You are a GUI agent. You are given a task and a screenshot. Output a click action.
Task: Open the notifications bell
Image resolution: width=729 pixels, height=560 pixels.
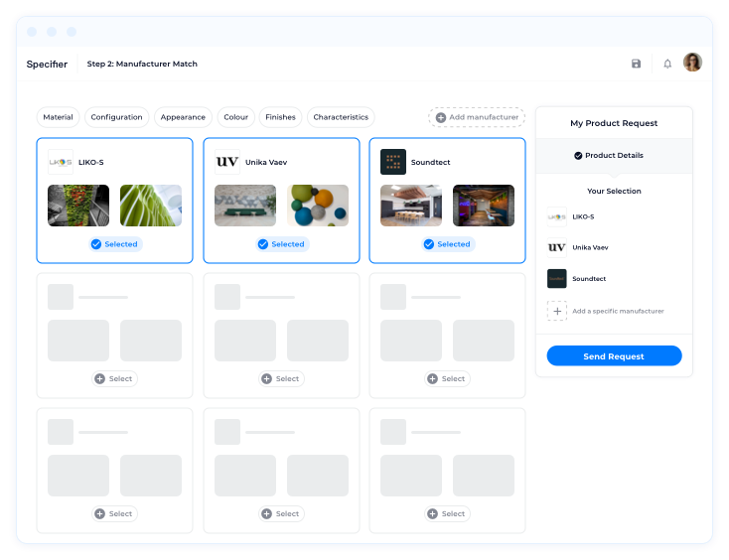coord(667,64)
